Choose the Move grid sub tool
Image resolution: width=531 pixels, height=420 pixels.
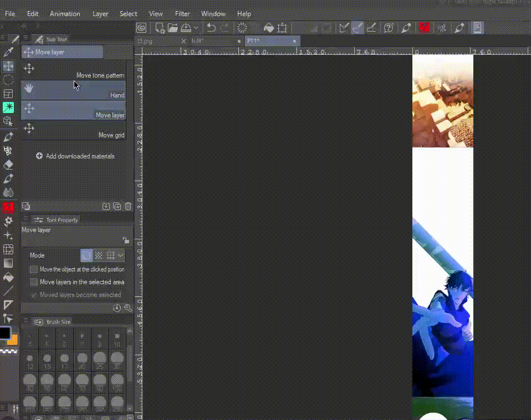(x=74, y=130)
